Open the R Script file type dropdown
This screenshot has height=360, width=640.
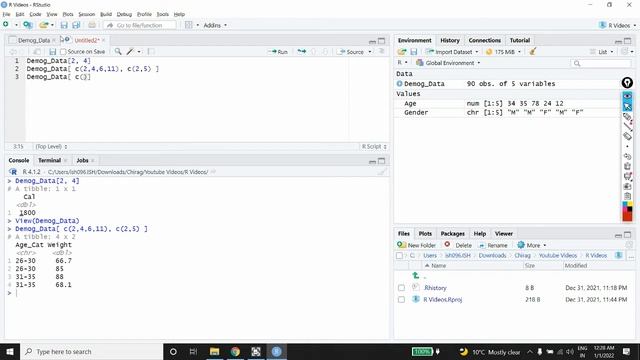click(x=374, y=147)
